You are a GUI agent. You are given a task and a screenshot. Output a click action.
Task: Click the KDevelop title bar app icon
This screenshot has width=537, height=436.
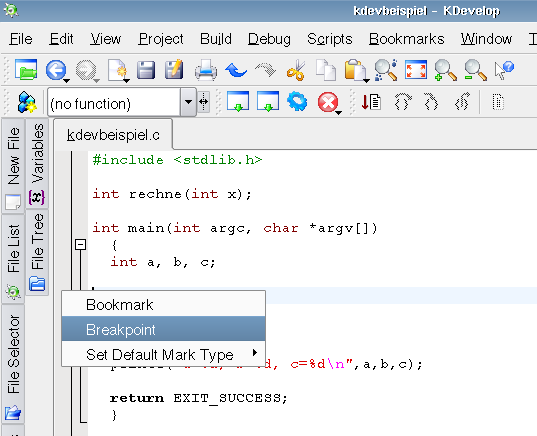[11, 10]
